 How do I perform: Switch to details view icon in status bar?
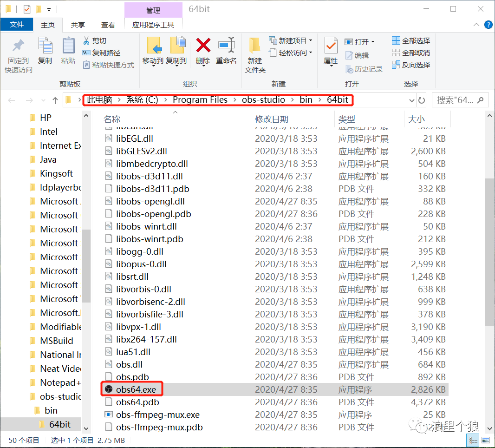tap(473, 440)
